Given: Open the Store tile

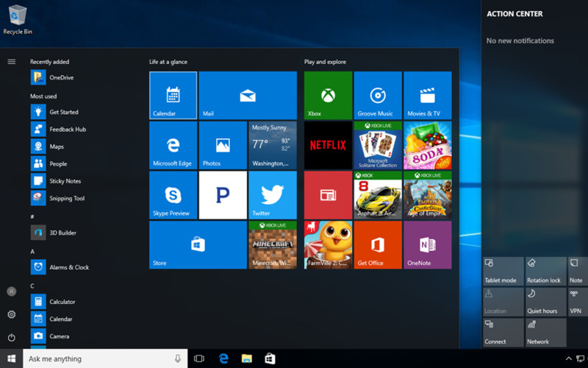Looking at the screenshot, I should (x=198, y=245).
